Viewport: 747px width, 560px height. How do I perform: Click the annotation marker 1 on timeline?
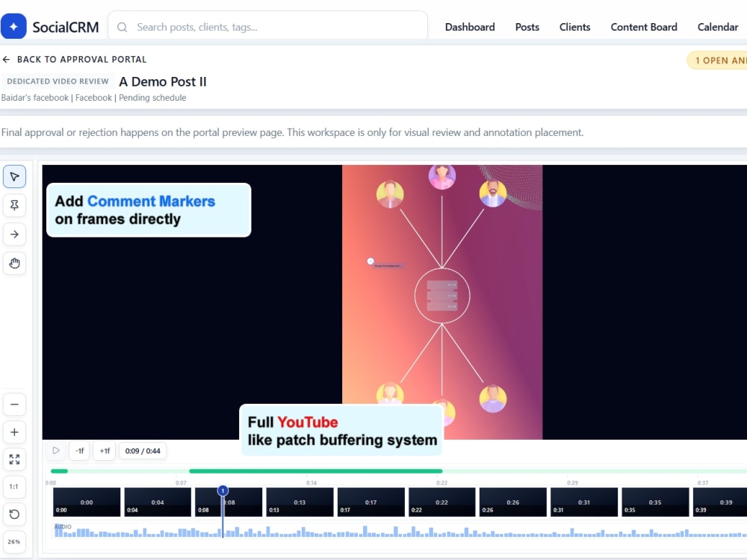click(223, 491)
